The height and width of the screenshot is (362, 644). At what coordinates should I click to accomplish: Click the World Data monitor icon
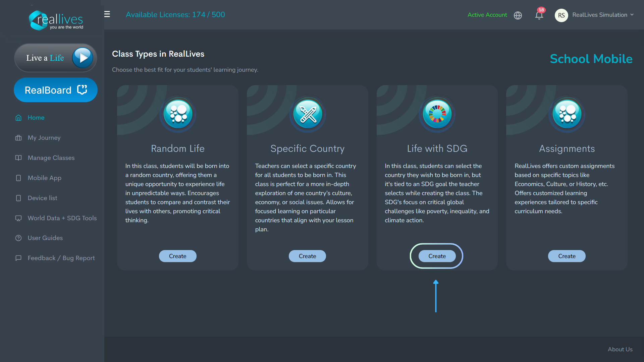[18, 218]
